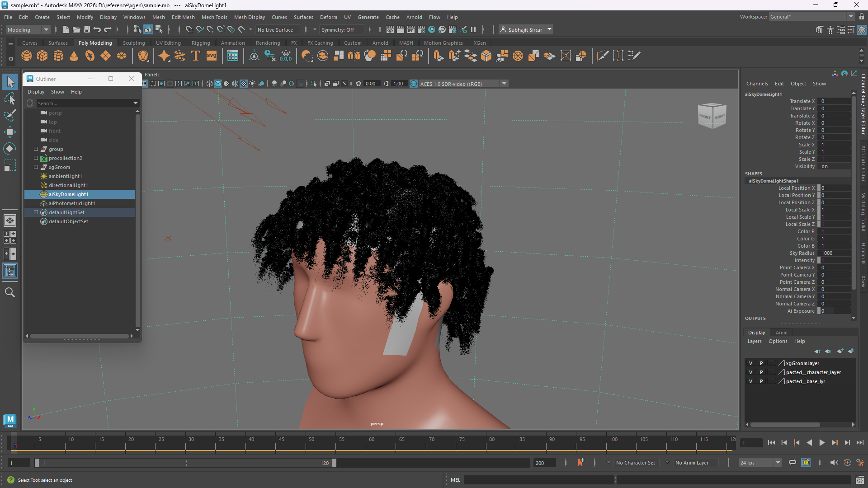Click the Undo arrow icon
The height and width of the screenshot is (488, 868).
tap(97, 29)
